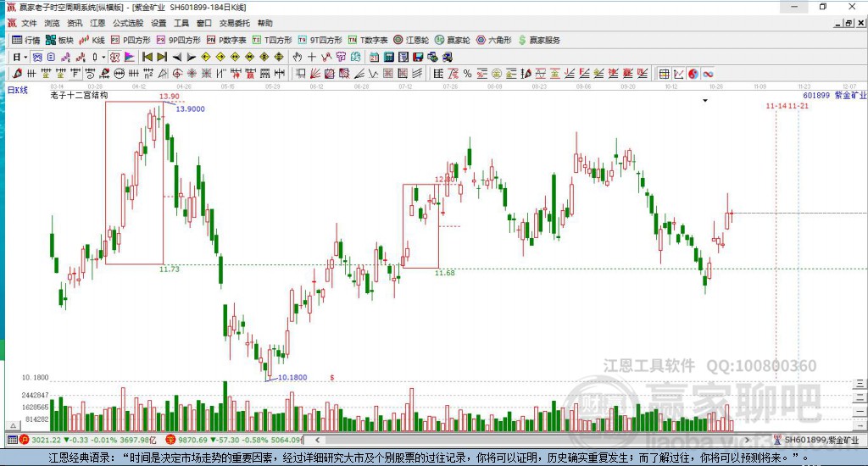868x466 pixels.
Task: Click the rainbow triangle chart icon
Action: (129, 57)
